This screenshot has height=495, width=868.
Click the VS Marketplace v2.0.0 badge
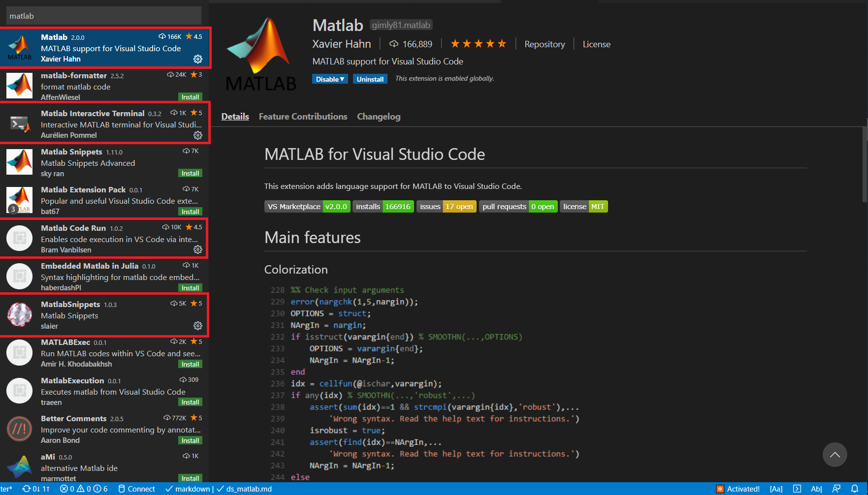[307, 207]
